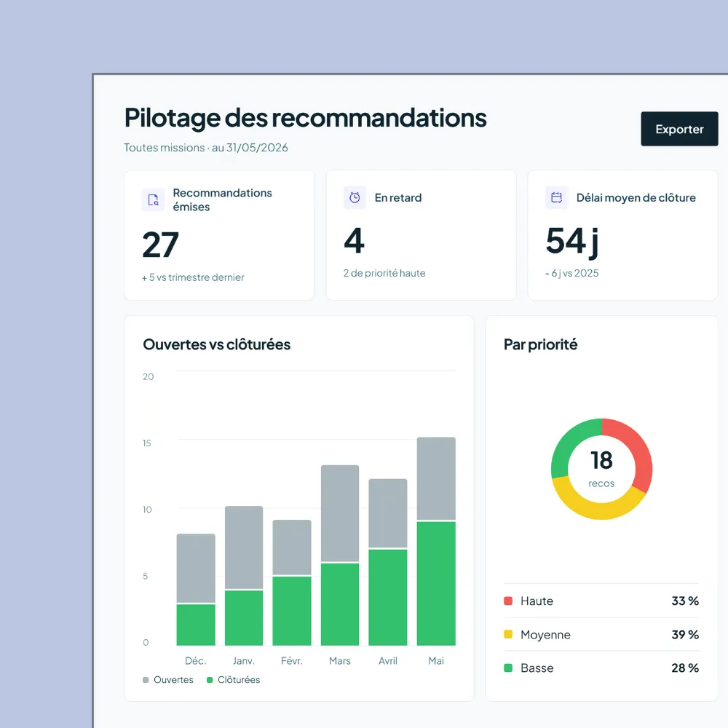Click the gray Ouvertes bar for Janv.
The width and height of the screenshot is (728, 728).
pyautogui.click(x=244, y=547)
